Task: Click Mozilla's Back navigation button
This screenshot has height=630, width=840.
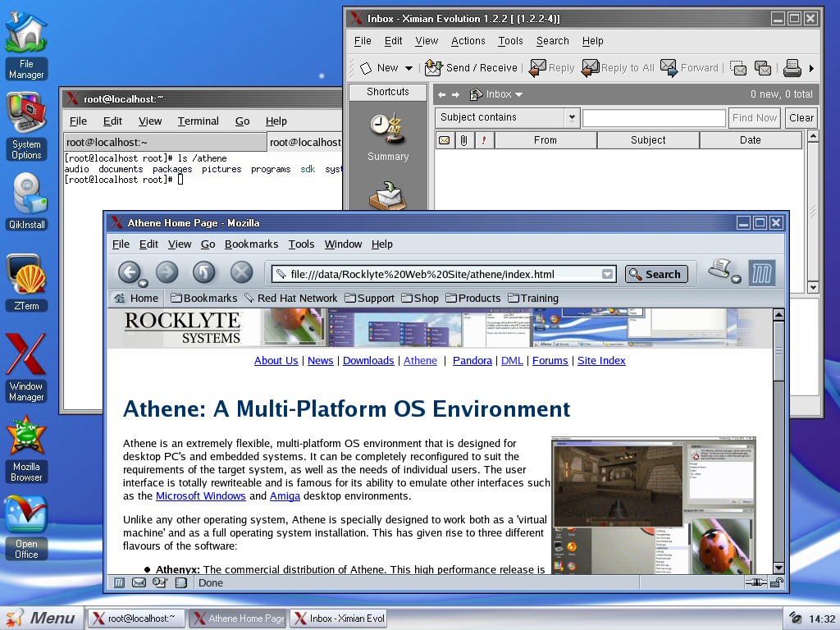Action: (x=129, y=272)
